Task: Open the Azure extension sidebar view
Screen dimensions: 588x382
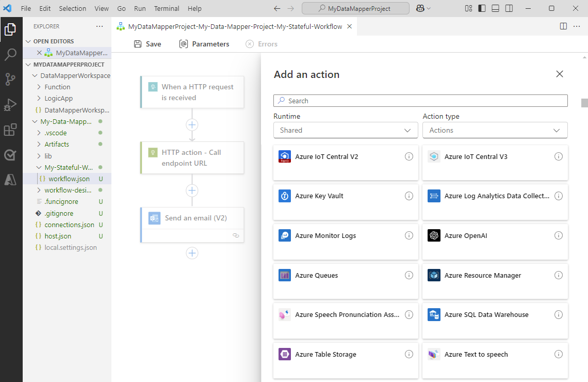Action: pos(11,179)
